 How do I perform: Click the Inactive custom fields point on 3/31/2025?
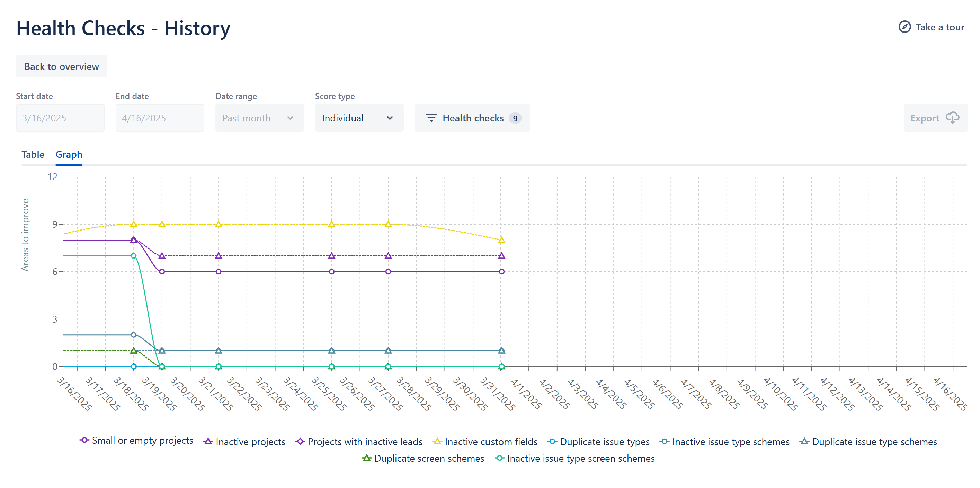point(501,240)
